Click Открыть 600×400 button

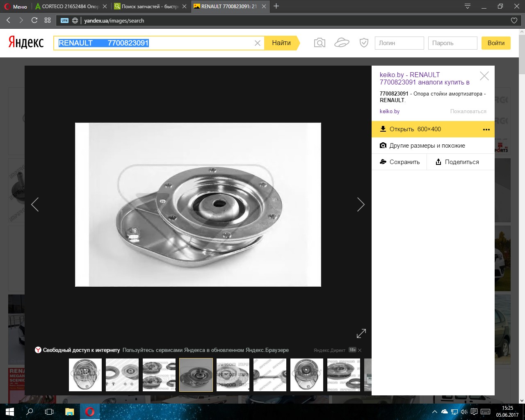[x=415, y=129]
